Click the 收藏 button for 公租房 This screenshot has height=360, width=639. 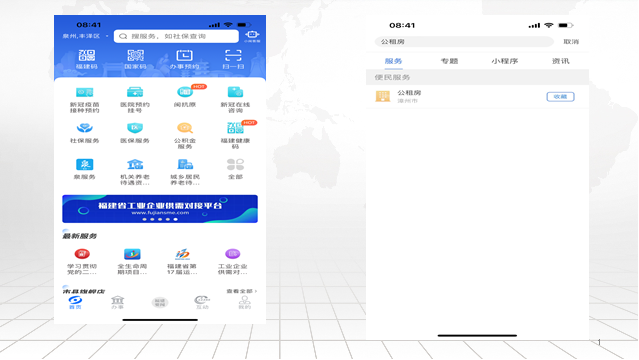560,97
